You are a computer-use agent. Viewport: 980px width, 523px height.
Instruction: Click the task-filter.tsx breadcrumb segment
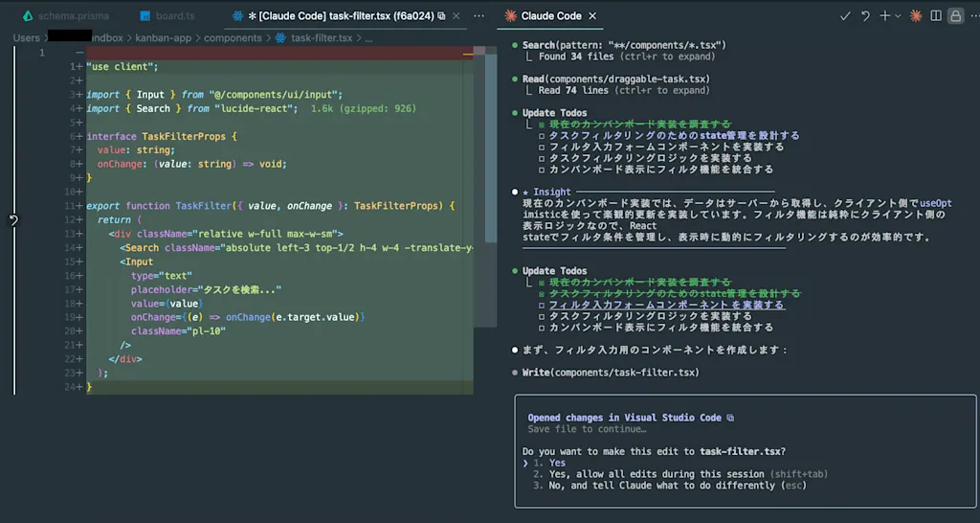322,38
